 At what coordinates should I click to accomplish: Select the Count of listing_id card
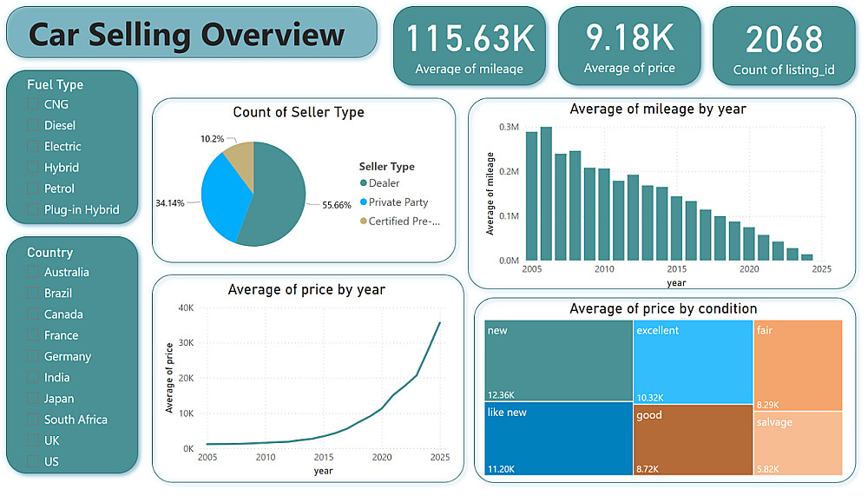pos(784,46)
